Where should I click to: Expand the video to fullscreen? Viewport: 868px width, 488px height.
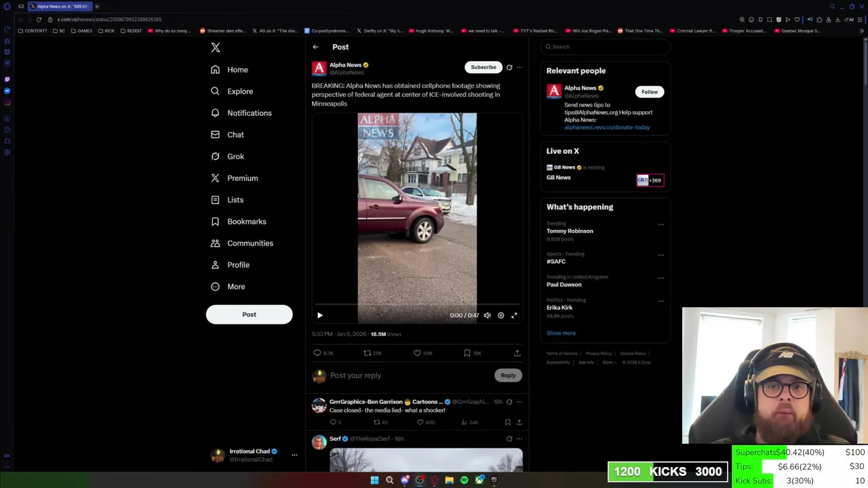[x=514, y=315]
